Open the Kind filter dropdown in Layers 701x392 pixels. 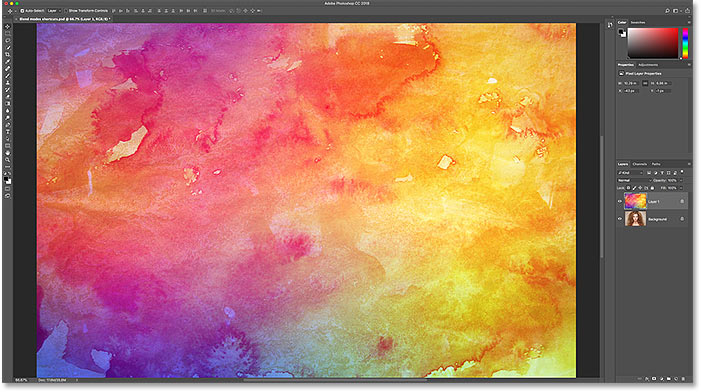(x=630, y=173)
